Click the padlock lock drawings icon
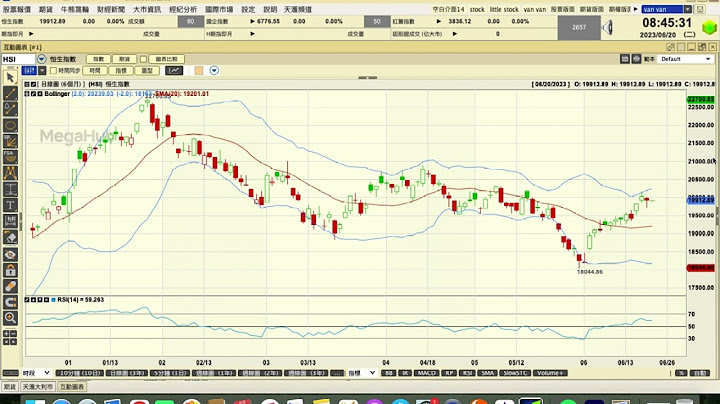The height and width of the screenshot is (404, 720). [10, 270]
